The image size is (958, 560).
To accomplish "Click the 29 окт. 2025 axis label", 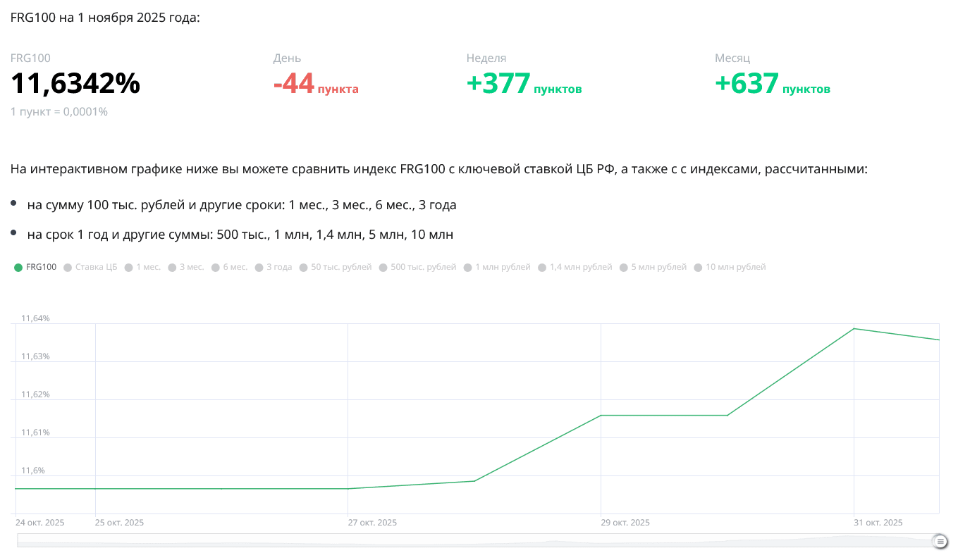I will click(625, 523).
